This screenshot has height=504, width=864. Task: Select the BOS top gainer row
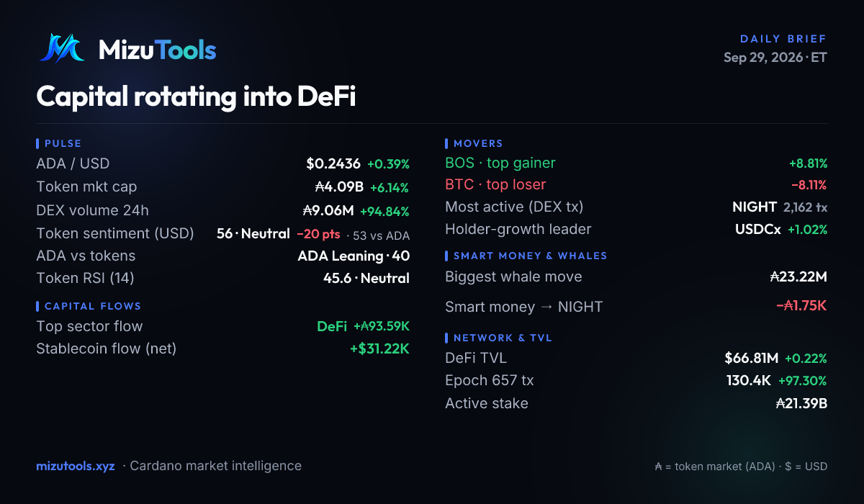[x=636, y=163]
